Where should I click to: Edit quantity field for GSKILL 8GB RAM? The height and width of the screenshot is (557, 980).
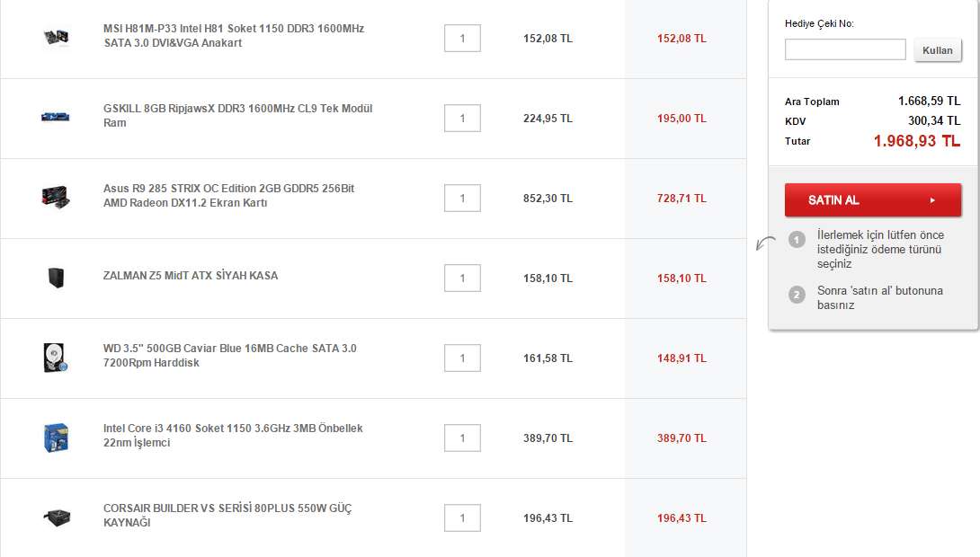tap(462, 119)
